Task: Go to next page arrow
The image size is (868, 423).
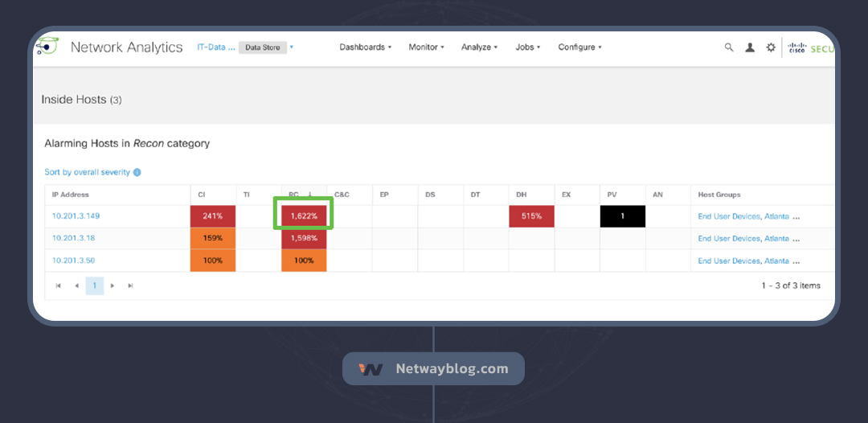Action: [x=113, y=285]
